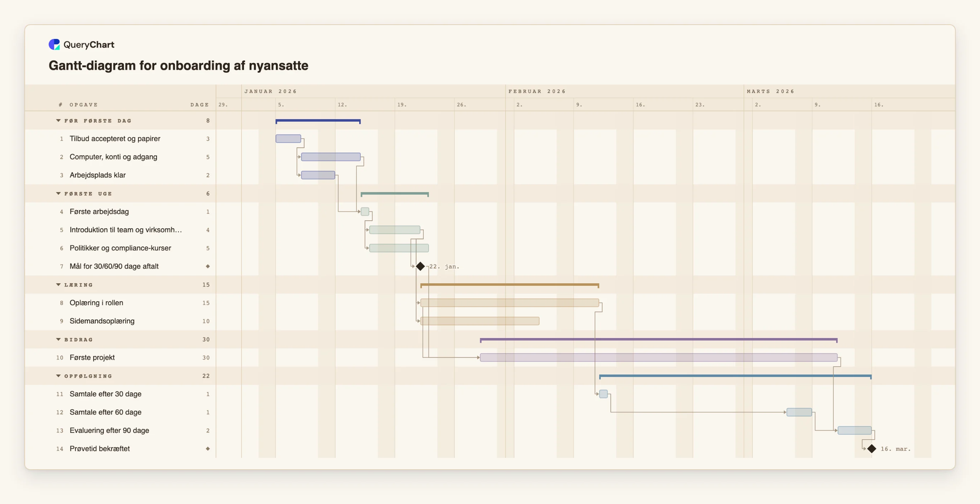Select the Første projekt task bar
The height and width of the screenshot is (504, 980).
[x=659, y=358]
